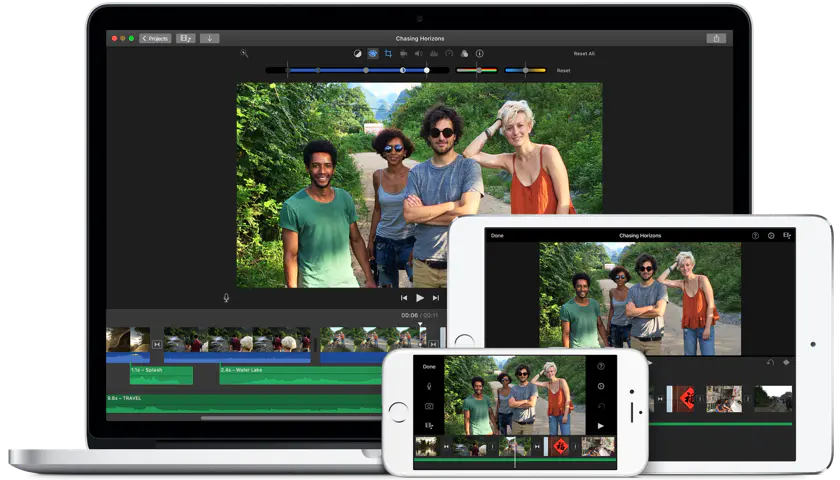The image size is (840, 480).
Task: Click the Projects back button
Action: coord(155,38)
